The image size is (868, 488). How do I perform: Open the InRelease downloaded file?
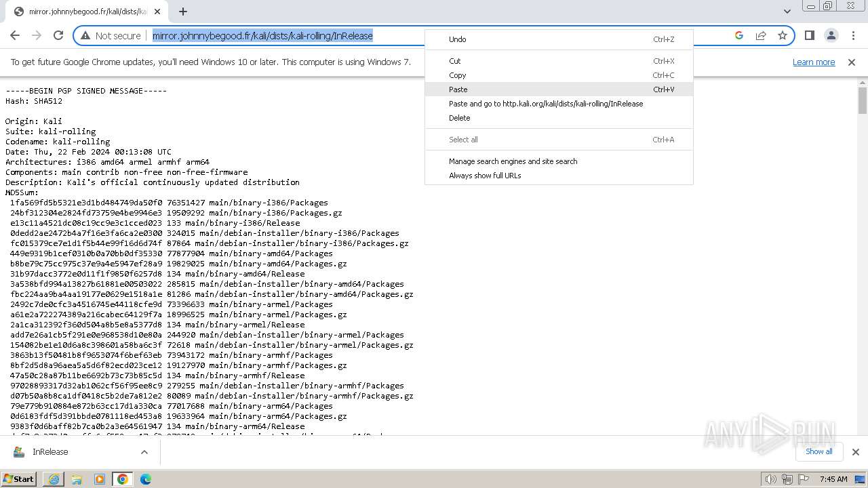(x=50, y=452)
